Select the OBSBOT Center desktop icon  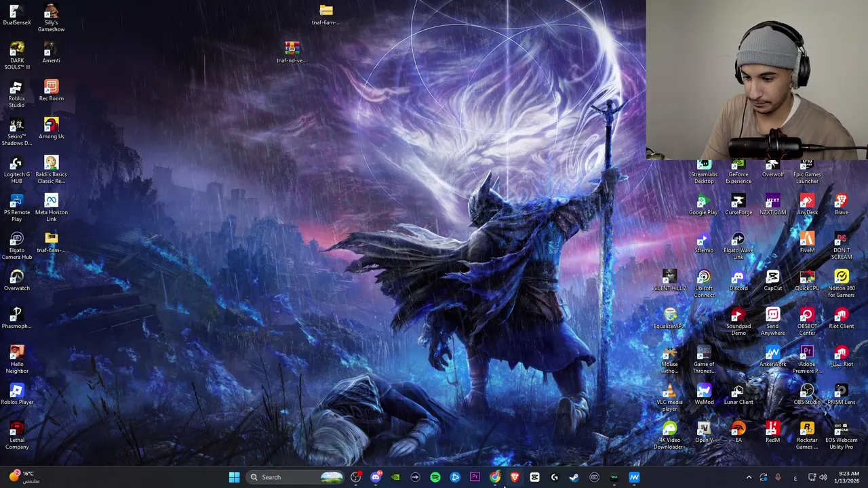click(807, 322)
